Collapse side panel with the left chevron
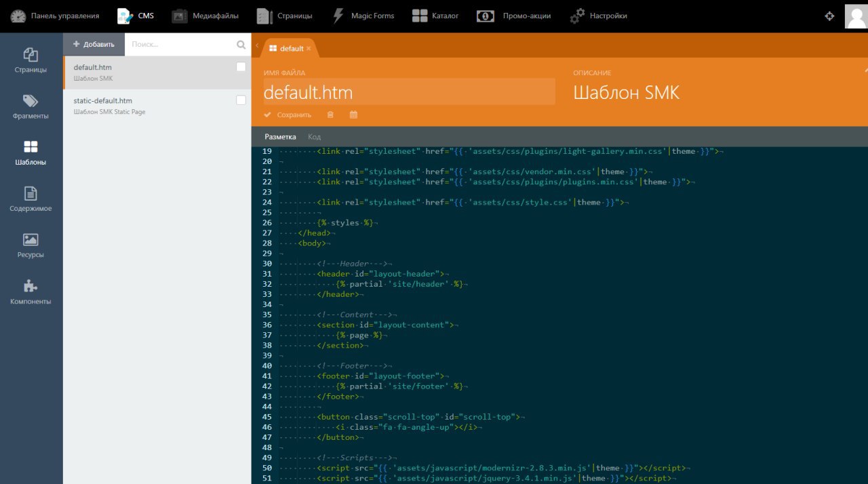The height and width of the screenshot is (484, 868). point(257,45)
